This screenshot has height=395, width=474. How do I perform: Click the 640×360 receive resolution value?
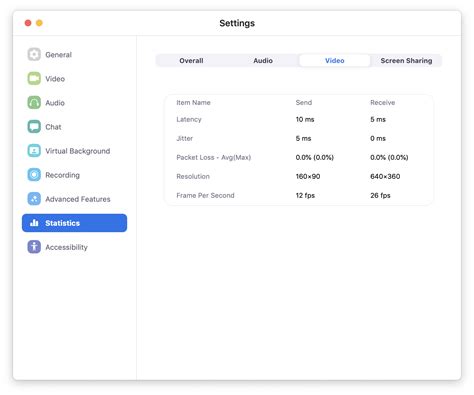pyautogui.click(x=385, y=176)
